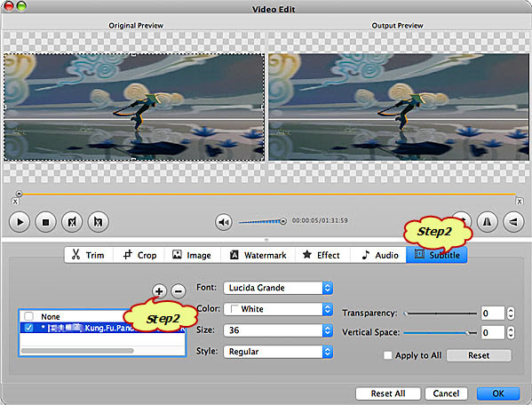Open the Audio tab
Screen dimensions: 532x405
378,255
